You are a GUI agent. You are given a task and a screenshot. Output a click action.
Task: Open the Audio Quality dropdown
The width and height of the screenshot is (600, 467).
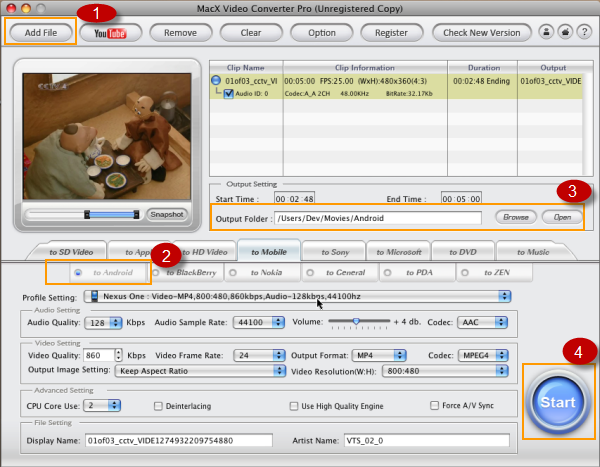click(x=103, y=323)
